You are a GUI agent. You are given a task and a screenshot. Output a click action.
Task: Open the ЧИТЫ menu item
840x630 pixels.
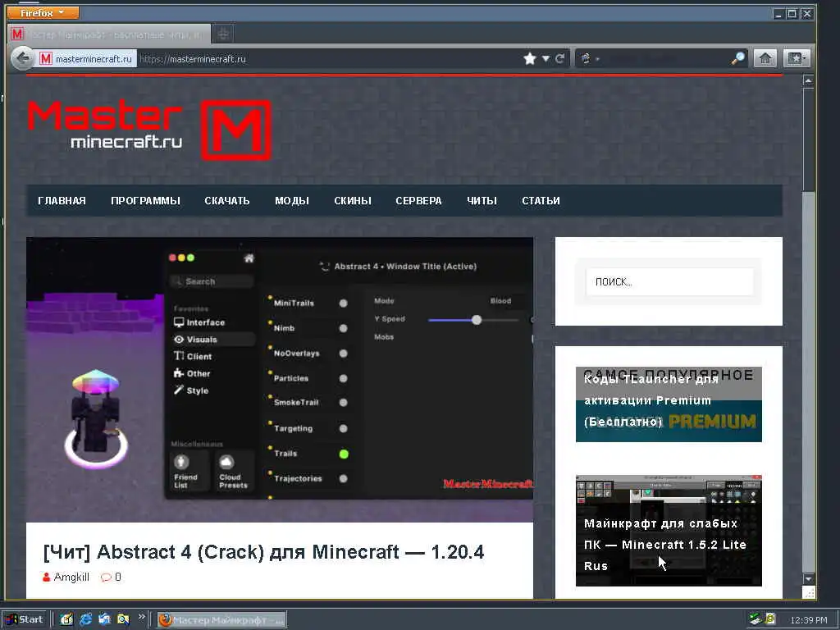click(482, 201)
